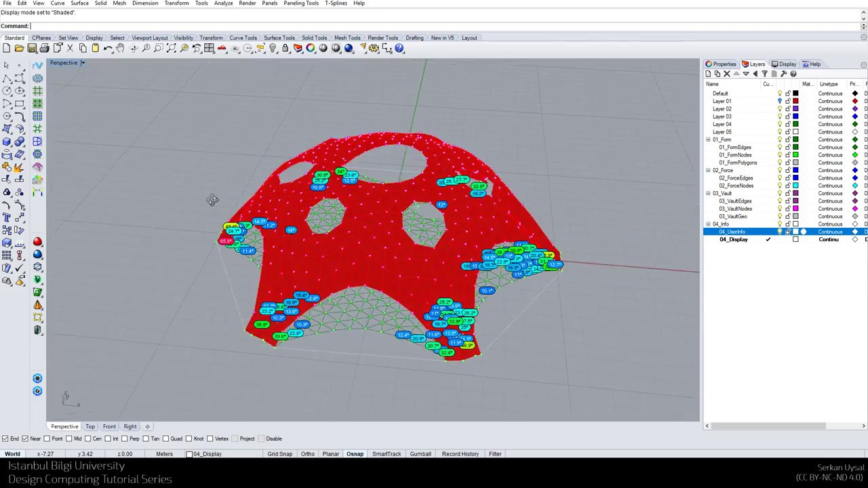Image resolution: width=868 pixels, height=488 pixels.
Task: Switch to the Display panel tab
Action: coord(784,64)
